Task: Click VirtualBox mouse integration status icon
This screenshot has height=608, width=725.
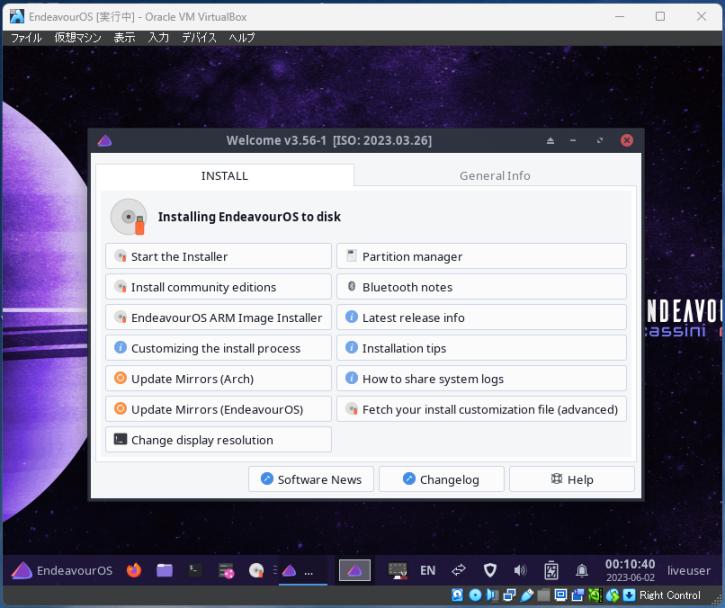Action: (x=612, y=595)
